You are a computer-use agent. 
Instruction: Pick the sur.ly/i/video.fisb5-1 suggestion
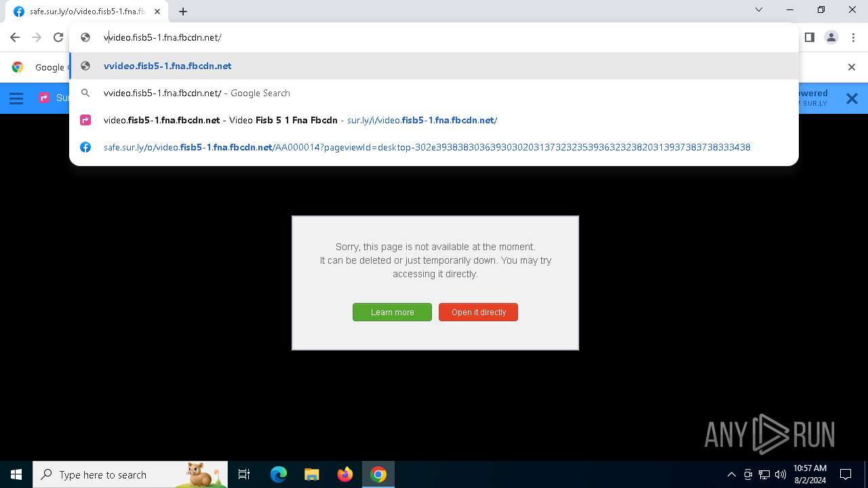pos(434,120)
